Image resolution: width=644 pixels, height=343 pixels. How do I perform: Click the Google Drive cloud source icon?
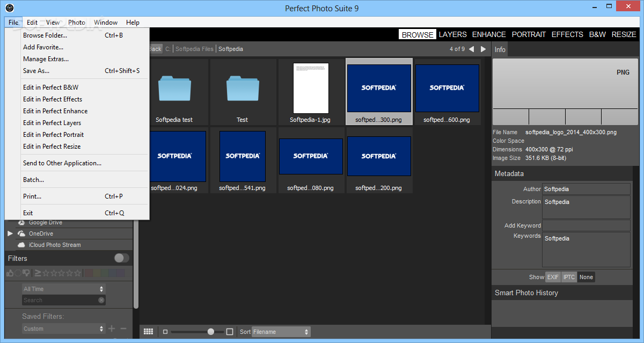pos(21,222)
